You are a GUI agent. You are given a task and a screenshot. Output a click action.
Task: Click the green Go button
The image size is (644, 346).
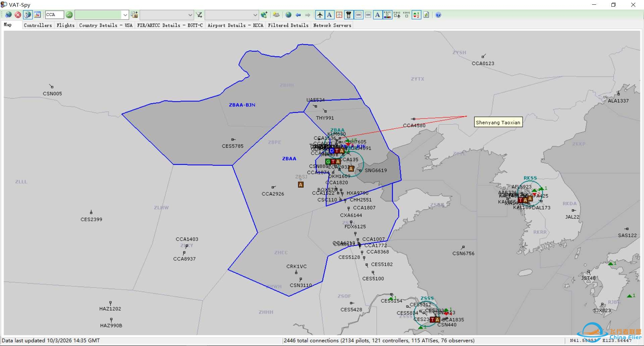point(69,15)
